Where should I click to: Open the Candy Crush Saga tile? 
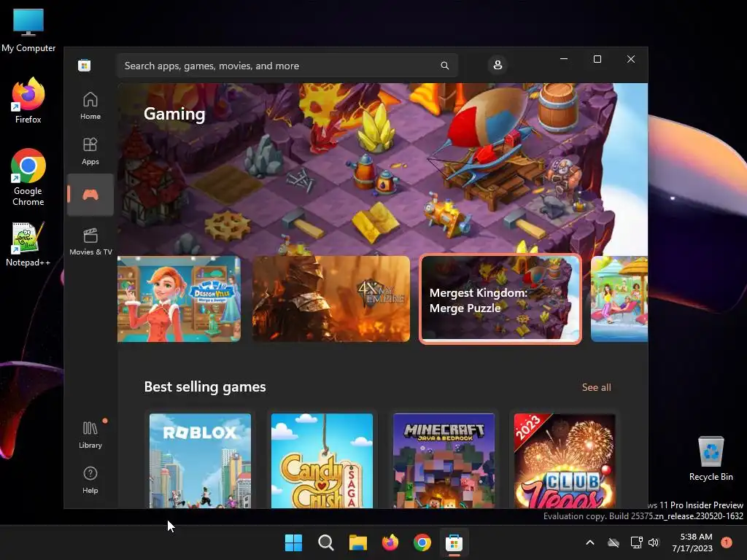322,461
